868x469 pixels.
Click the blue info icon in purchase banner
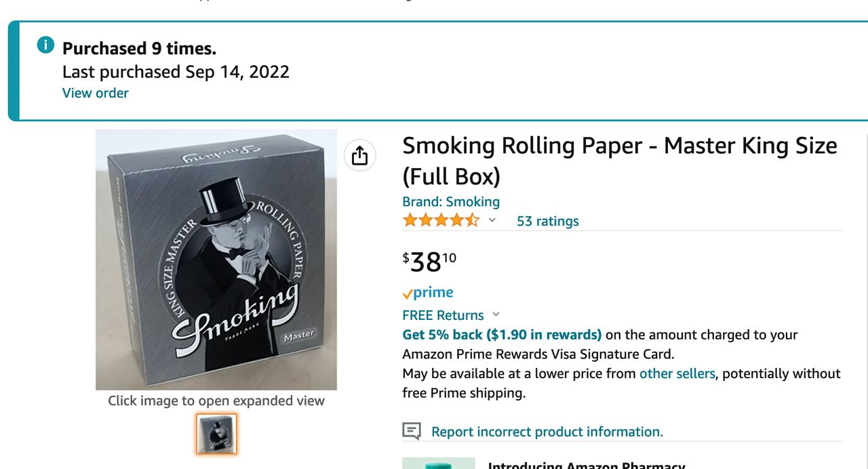point(45,45)
